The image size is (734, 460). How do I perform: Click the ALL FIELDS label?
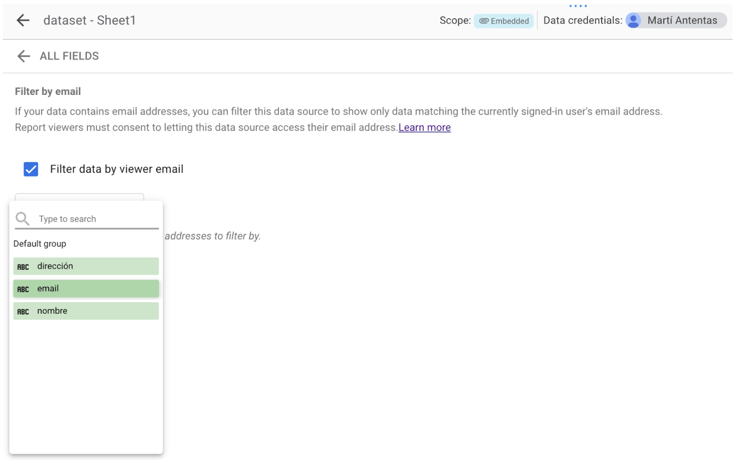pyautogui.click(x=69, y=56)
